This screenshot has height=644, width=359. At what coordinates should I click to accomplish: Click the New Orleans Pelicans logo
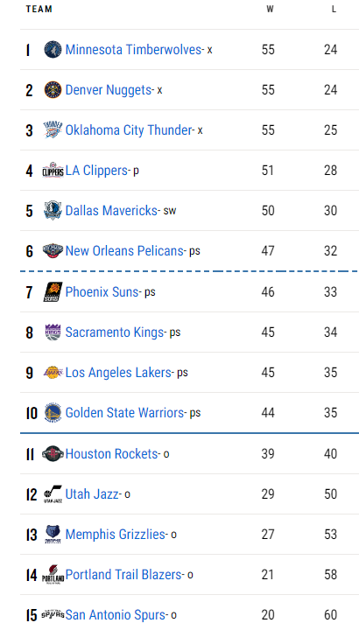point(53,251)
